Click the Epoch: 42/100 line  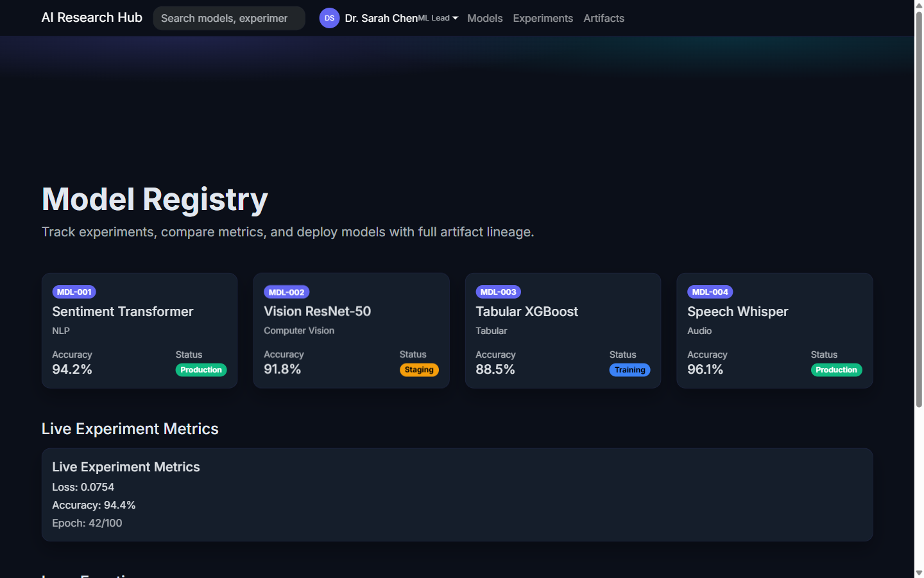[x=87, y=523]
